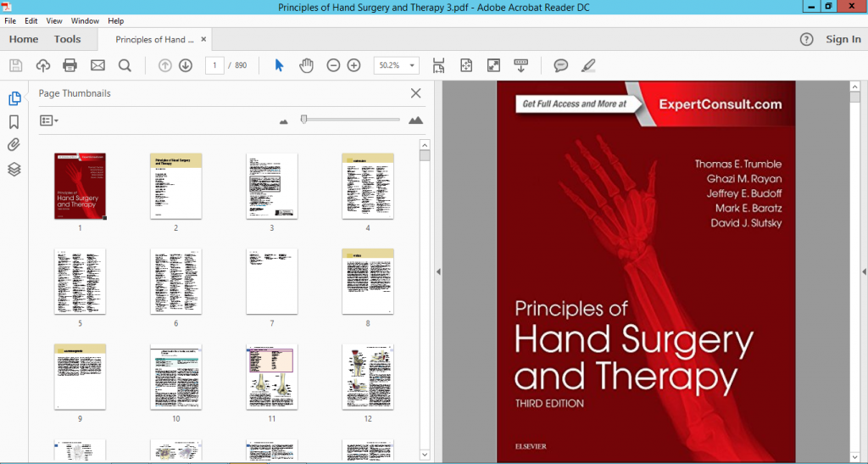Select page 12 thumbnail

[x=368, y=377]
